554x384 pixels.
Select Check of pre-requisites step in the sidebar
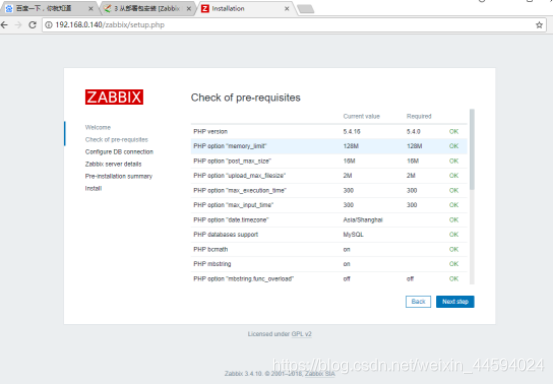point(117,140)
